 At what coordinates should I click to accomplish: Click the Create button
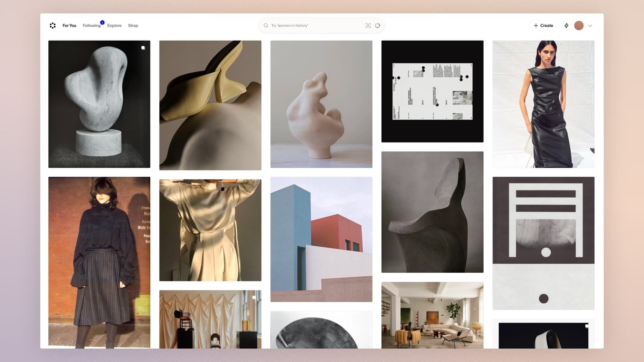pyautogui.click(x=543, y=25)
